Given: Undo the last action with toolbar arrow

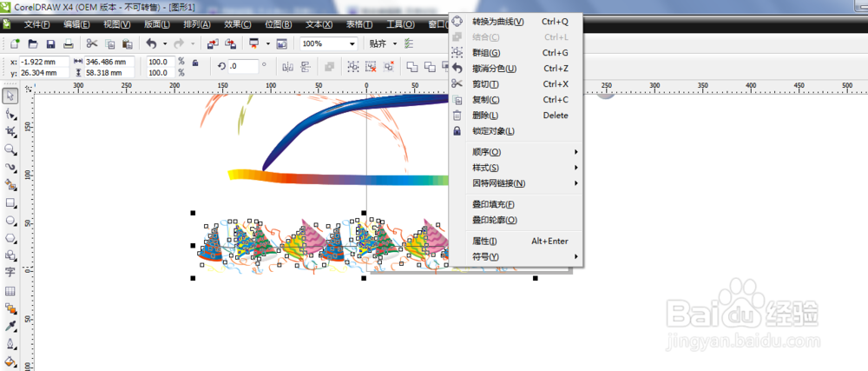Looking at the screenshot, I should 150,43.
